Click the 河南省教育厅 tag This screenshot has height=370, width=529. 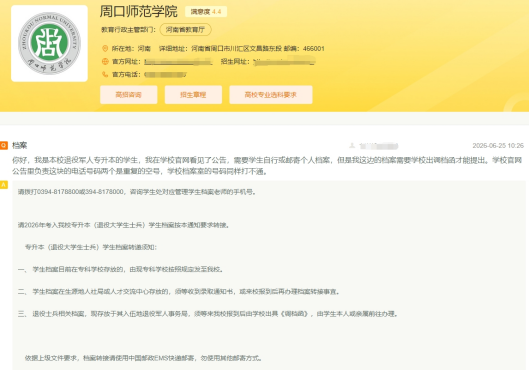[185, 30]
